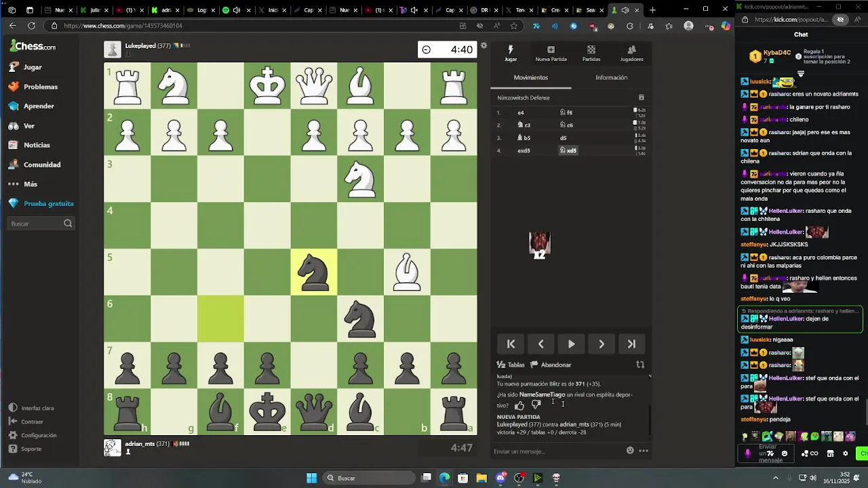The height and width of the screenshot is (488, 868).
Task: Select move exd5 in move list
Action: pos(524,150)
